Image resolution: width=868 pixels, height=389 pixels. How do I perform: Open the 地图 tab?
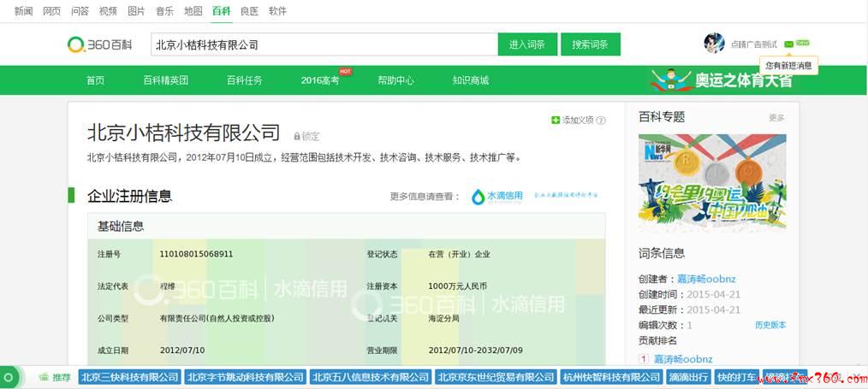coord(193,11)
